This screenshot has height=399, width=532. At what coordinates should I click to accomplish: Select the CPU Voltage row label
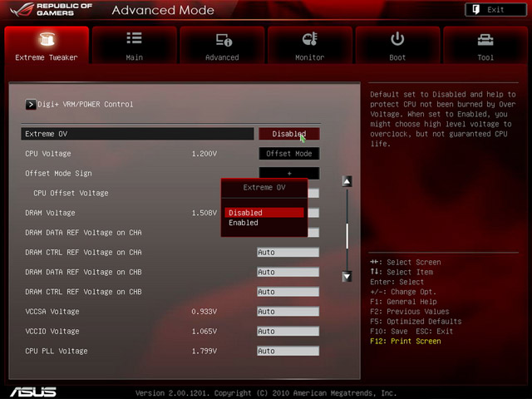click(48, 153)
